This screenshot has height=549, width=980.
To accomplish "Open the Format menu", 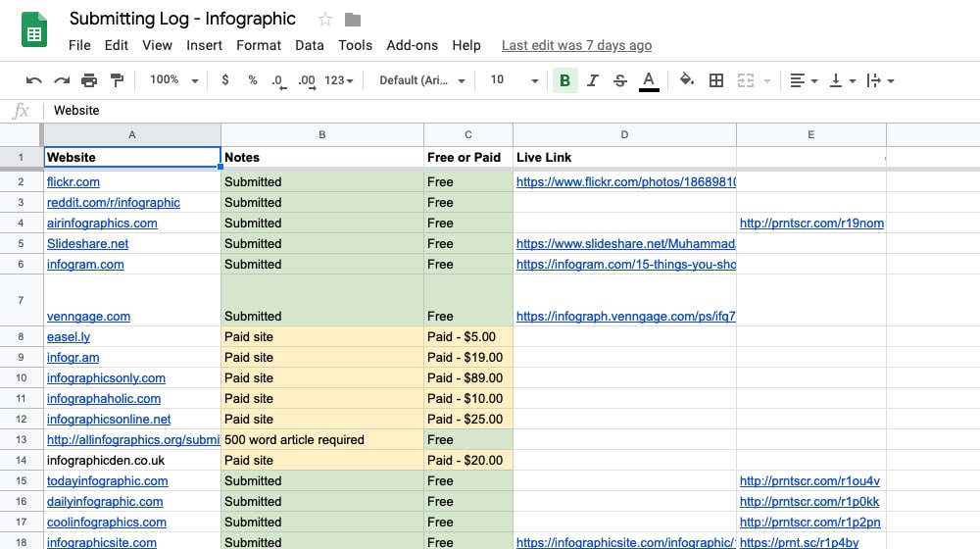I will 259,45.
